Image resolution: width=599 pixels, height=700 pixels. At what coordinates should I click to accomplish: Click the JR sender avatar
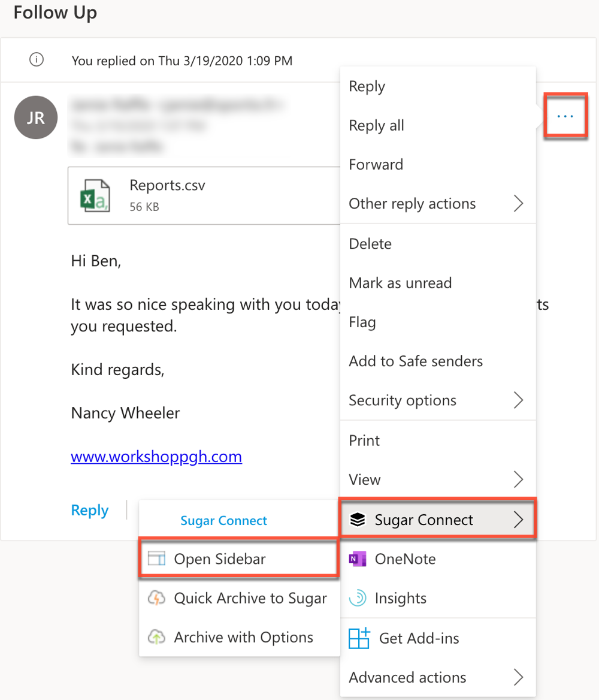click(36, 117)
